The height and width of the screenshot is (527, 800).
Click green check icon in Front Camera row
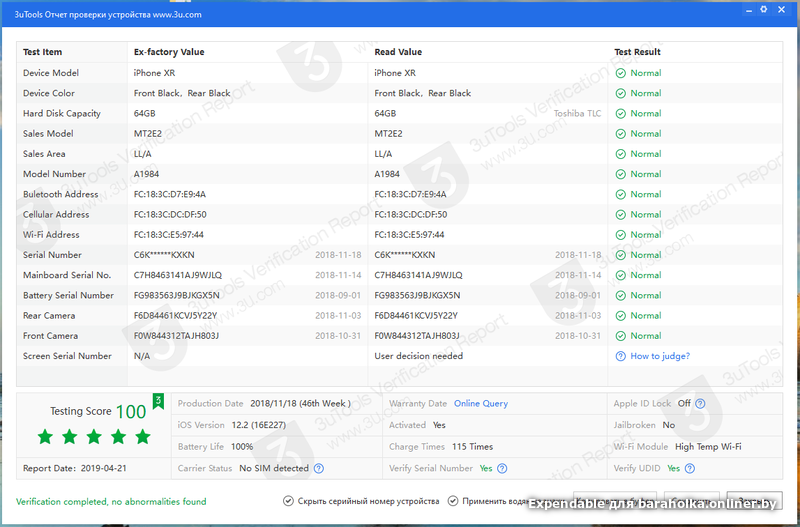click(x=620, y=336)
